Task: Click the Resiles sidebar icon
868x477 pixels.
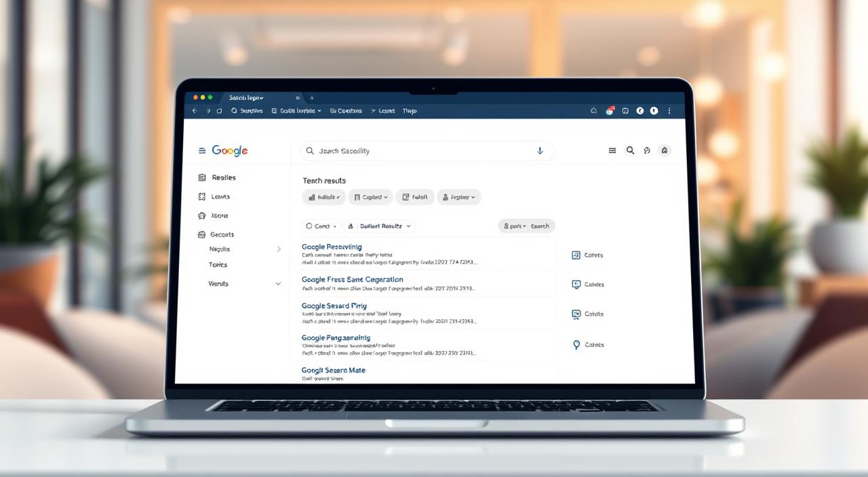Action: [x=201, y=178]
